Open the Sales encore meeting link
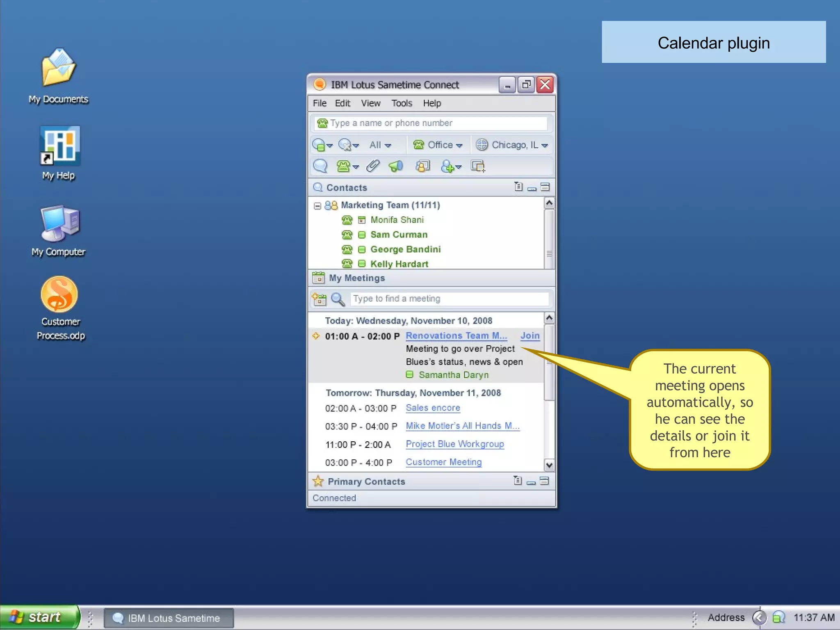This screenshot has height=630, width=840. pos(433,408)
